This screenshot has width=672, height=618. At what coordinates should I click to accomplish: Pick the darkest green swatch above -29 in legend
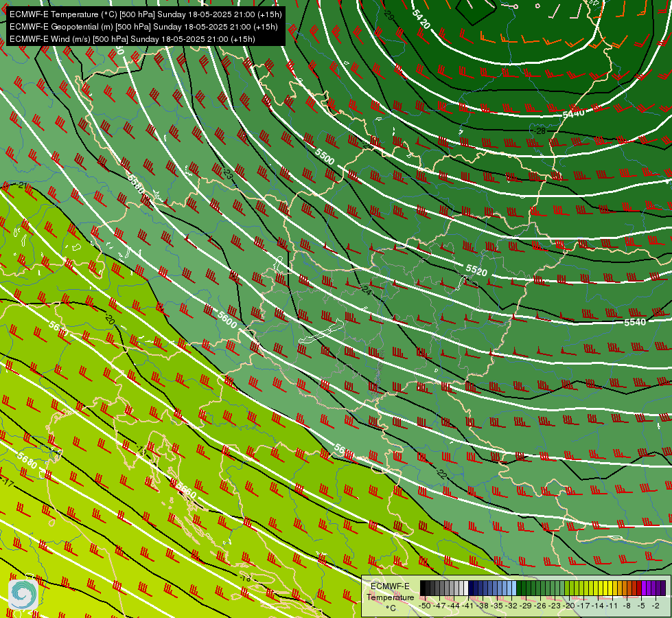(519, 588)
